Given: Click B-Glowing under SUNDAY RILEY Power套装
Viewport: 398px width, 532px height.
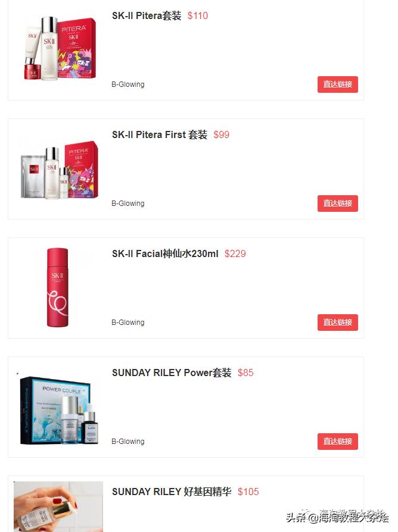Looking at the screenshot, I should click(128, 442).
